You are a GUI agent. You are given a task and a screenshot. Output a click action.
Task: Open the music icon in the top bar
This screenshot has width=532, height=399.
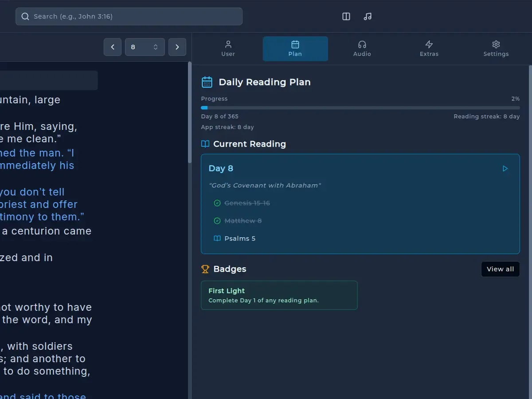click(368, 16)
